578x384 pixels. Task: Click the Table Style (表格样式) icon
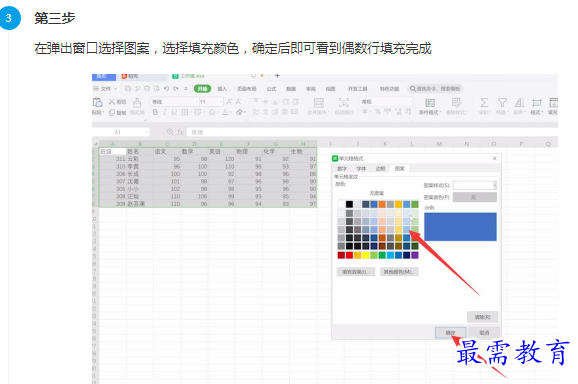(x=456, y=103)
